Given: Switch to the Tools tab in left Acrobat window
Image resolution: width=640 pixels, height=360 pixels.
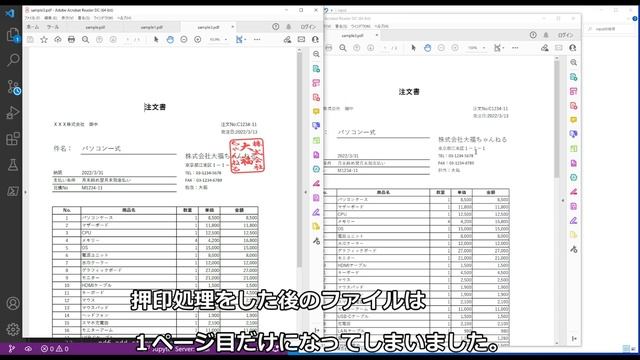Looking at the screenshot, I should click(x=53, y=27).
